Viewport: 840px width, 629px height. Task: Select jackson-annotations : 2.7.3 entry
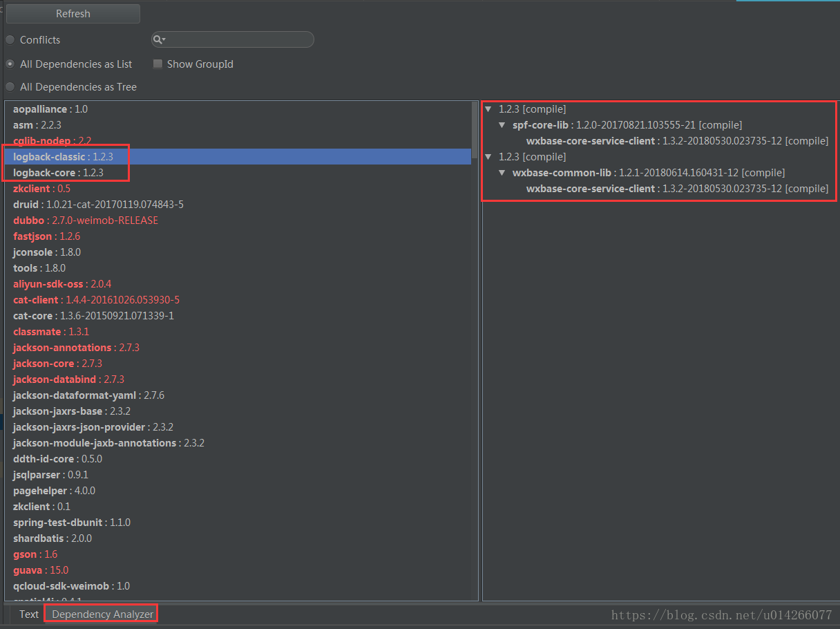[76, 348]
